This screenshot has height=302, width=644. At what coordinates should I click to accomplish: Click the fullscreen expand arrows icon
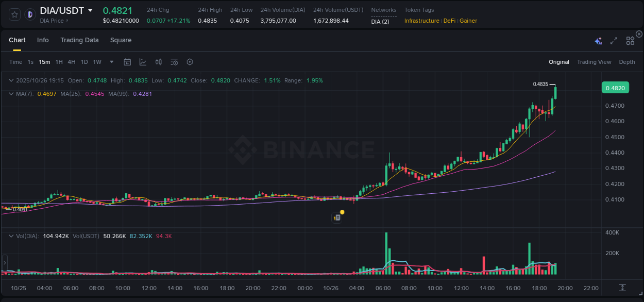(x=614, y=40)
